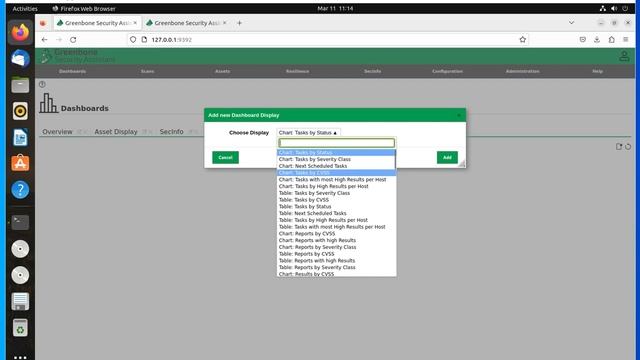Launch LibreOffice Writer from dock

[x=20, y=138]
